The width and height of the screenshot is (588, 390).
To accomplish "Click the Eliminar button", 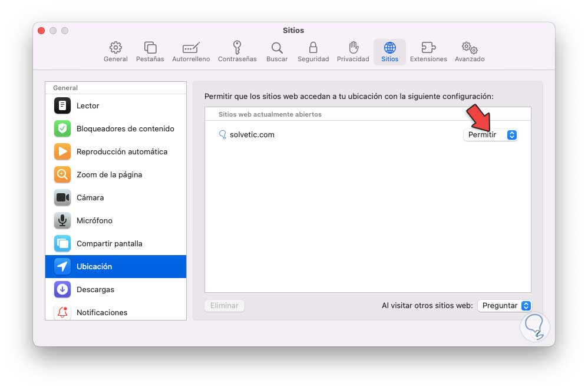I will [224, 306].
